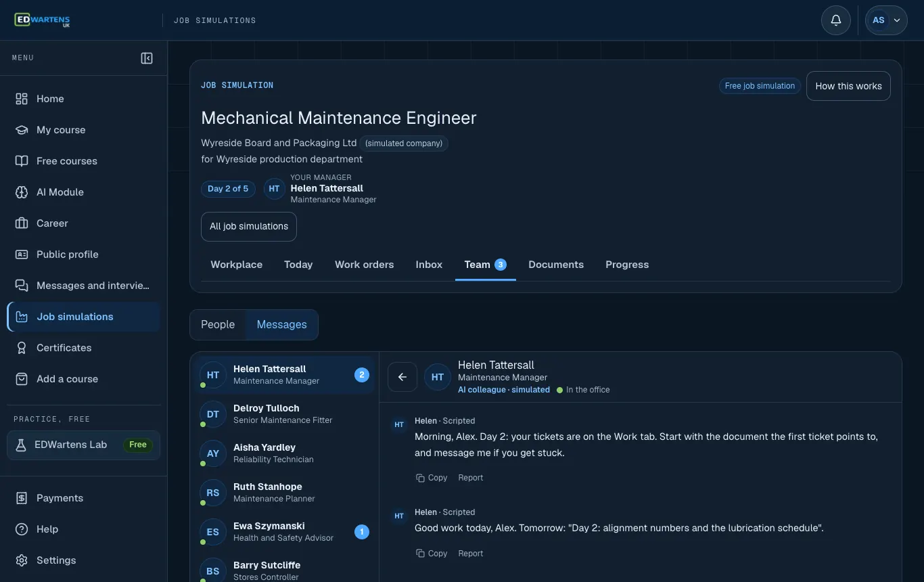This screenshot has height=582, width=924.
Task: Collapse the sidebar menu panel
Action: (x=147, y=58)
